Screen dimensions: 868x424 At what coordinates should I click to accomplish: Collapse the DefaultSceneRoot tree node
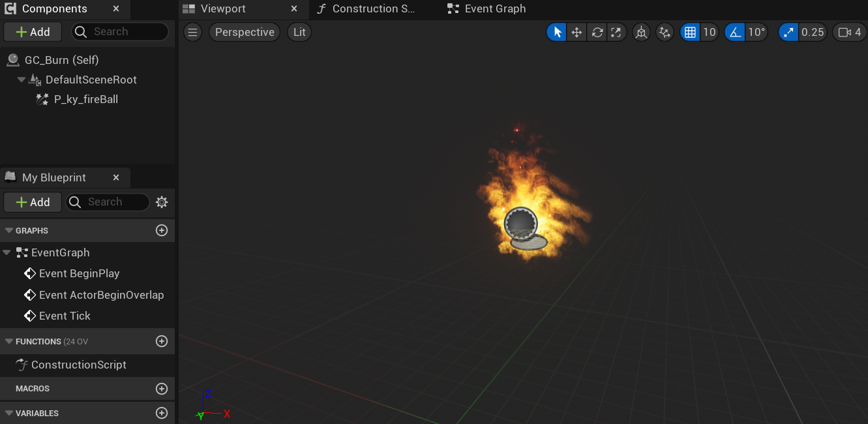tap(22, 80)
